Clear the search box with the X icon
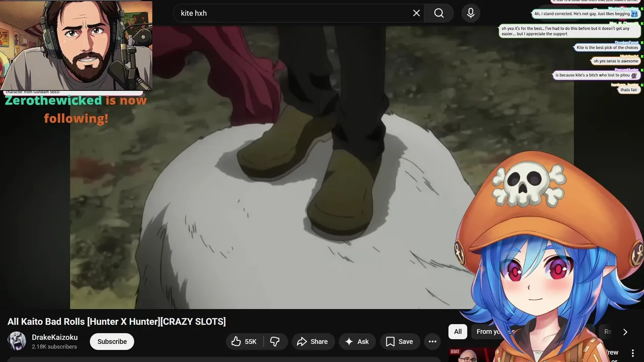This screenshot has width=644, height=362. pos(416,13)
